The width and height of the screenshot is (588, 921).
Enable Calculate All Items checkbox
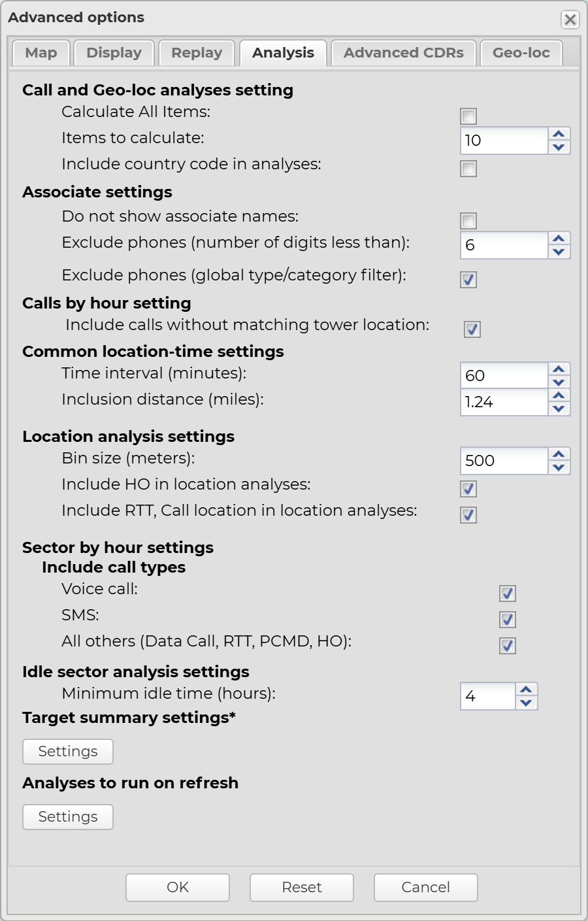(468, 116)
